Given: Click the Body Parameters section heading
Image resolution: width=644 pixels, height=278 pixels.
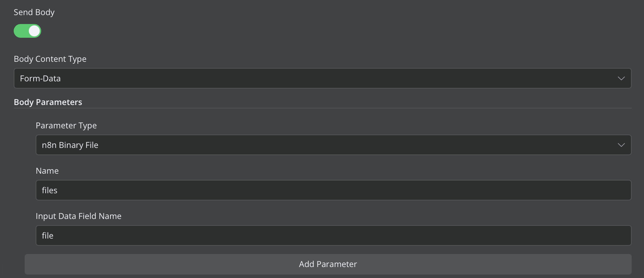Looking at the screenshot, I should [48, 102].
